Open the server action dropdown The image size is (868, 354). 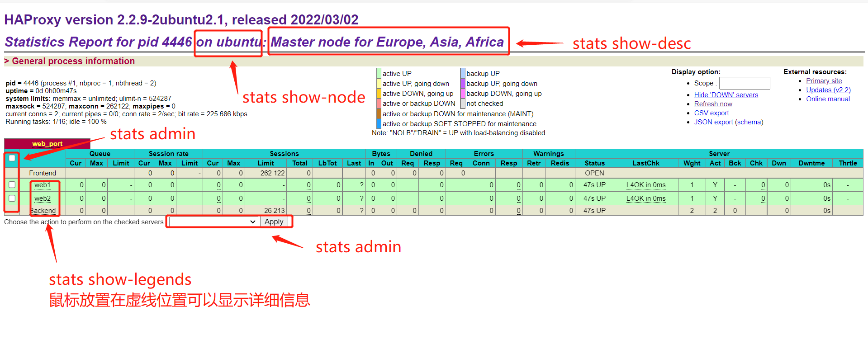tap(213, 222)
